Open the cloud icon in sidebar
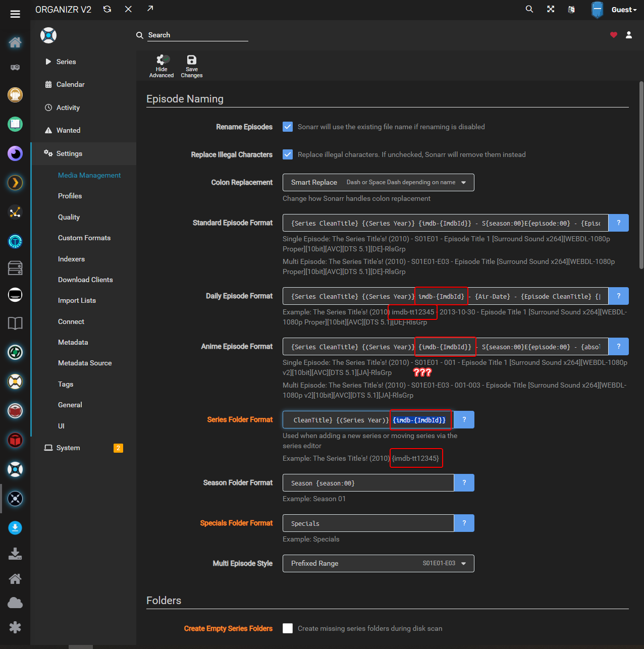This screenshot has width=644, height=649. [15, 603]
